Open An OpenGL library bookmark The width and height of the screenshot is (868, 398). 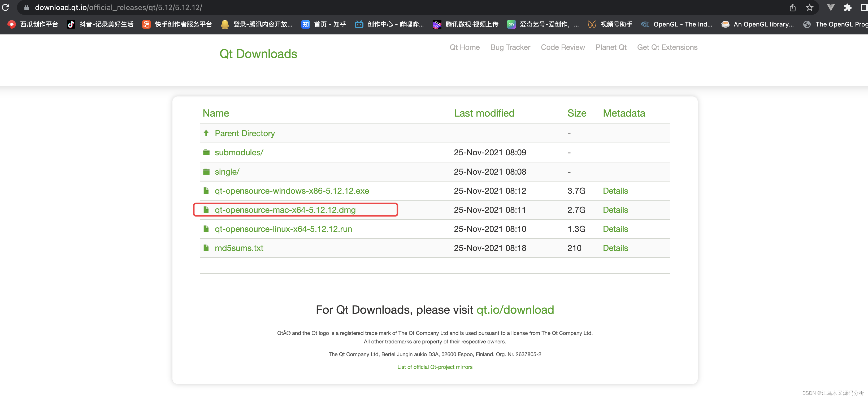(757, 24)
